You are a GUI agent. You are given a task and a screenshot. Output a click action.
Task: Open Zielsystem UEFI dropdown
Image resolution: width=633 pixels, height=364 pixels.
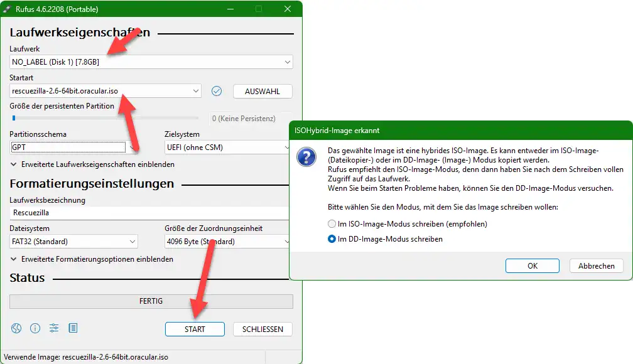tap(227, 147)
